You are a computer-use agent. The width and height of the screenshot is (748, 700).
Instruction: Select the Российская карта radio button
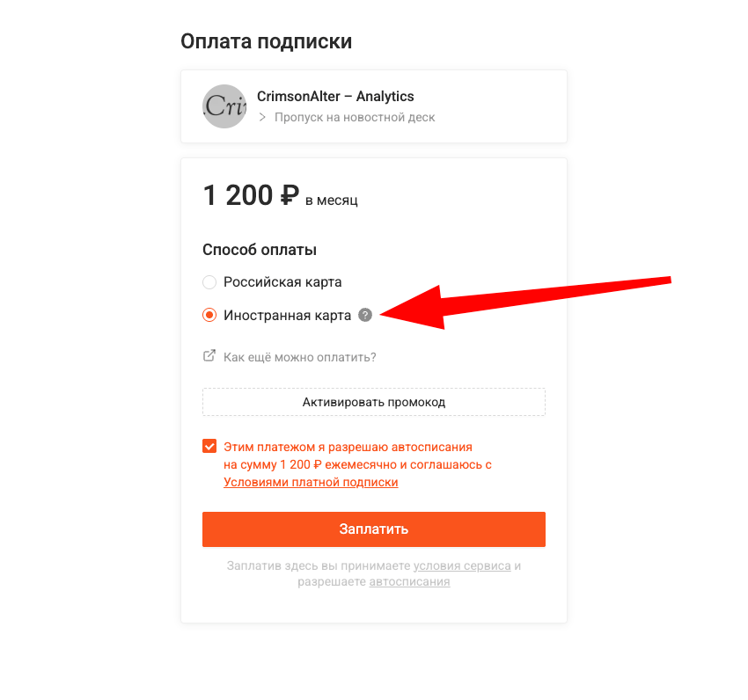click(x=209, y=282)
